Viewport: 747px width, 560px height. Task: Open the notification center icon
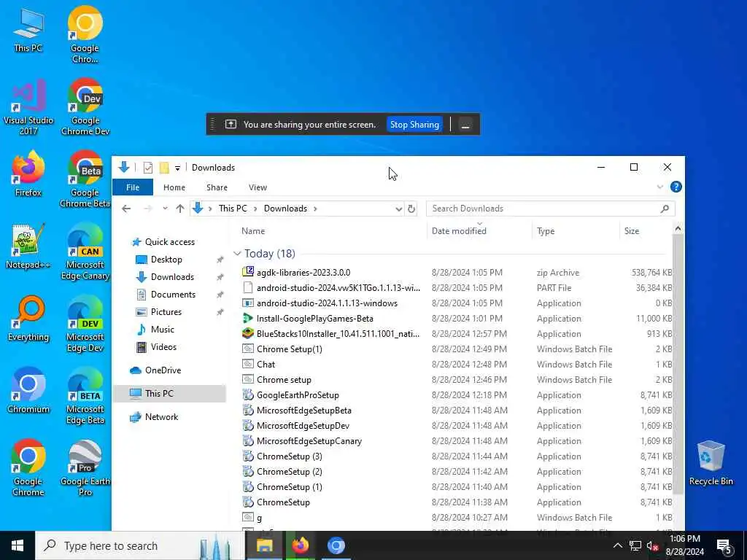click(724, 545)
